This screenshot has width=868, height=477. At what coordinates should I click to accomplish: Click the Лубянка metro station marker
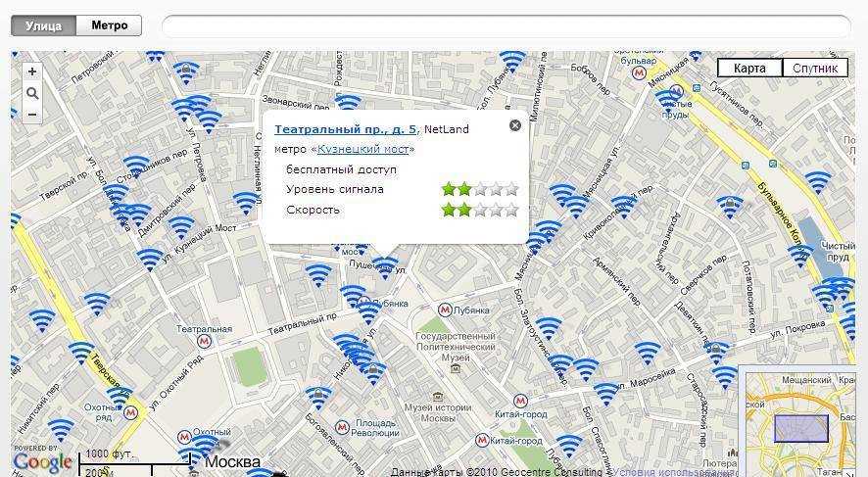coord(445,310)
